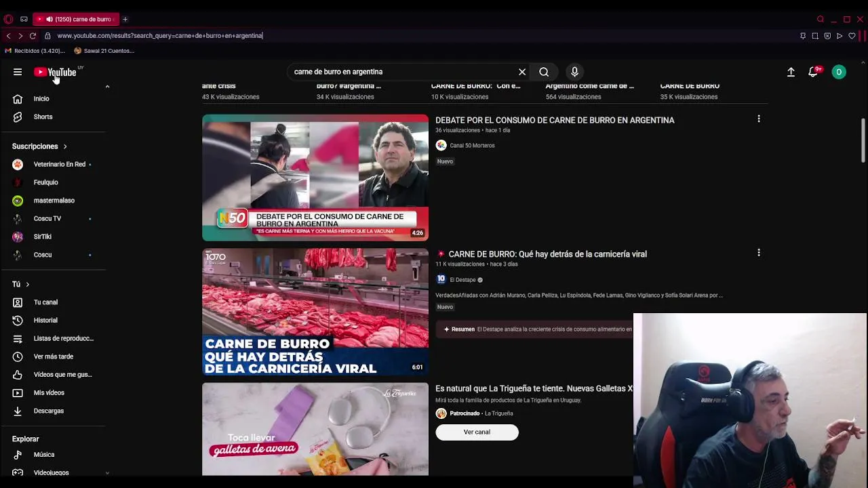Click the CARNE DE BURRO 35 K shelf title
This screenshot has height=488, width=868.
coord(690,86)
